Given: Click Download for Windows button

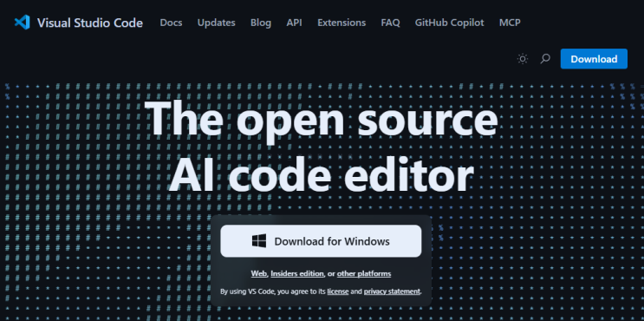Looking at the screenshot, I should (x=321, y=241).
